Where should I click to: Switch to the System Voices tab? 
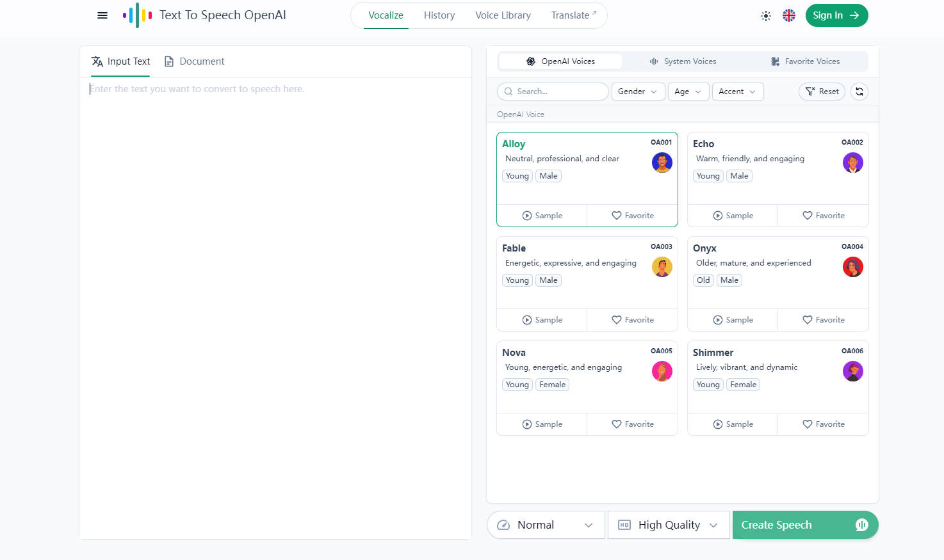pos(682,61)
